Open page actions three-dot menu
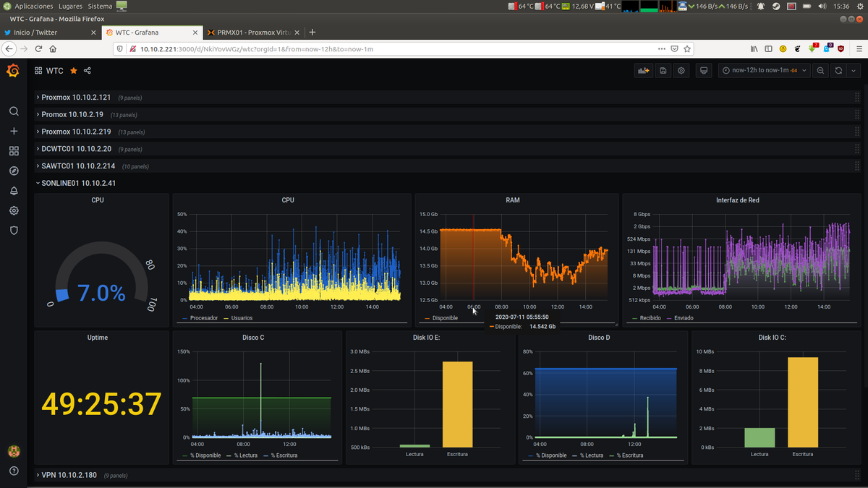This screenshot has width=868, height=488. (662, 49)
